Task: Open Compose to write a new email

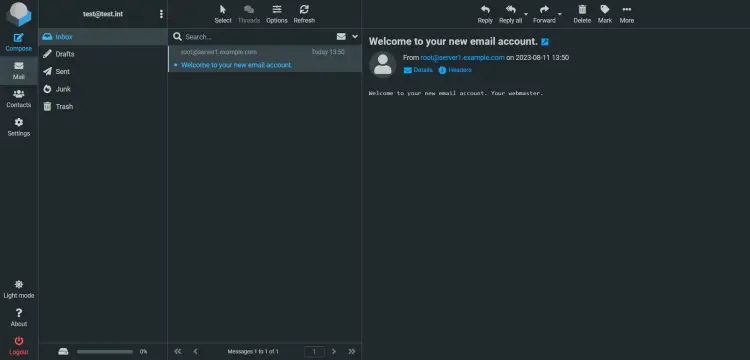Action: (x=19, y=42)
